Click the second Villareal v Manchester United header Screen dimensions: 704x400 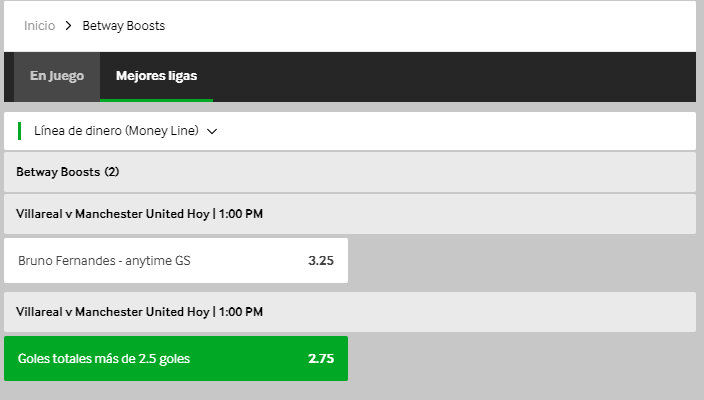(350, 312)
